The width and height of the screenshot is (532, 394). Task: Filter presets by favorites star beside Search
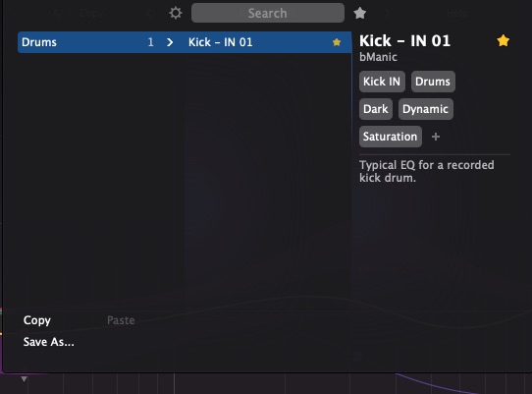359,13
